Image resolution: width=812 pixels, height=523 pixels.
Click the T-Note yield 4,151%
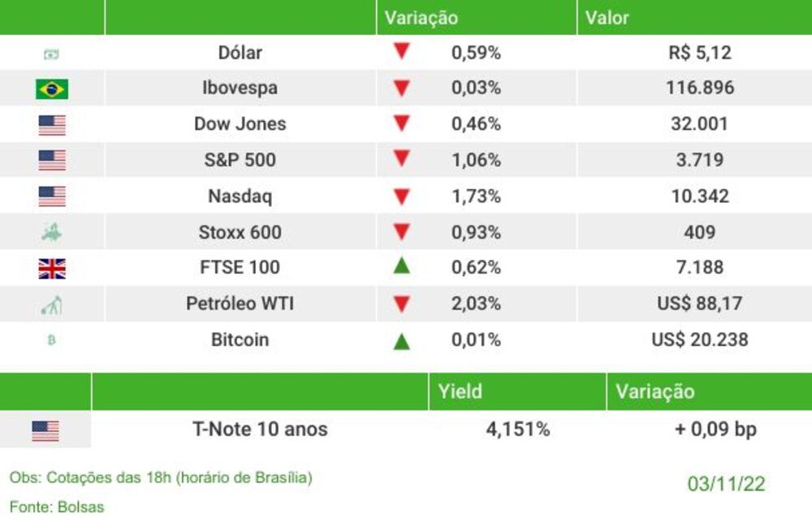pyautogui.click(x=518, y=430)
